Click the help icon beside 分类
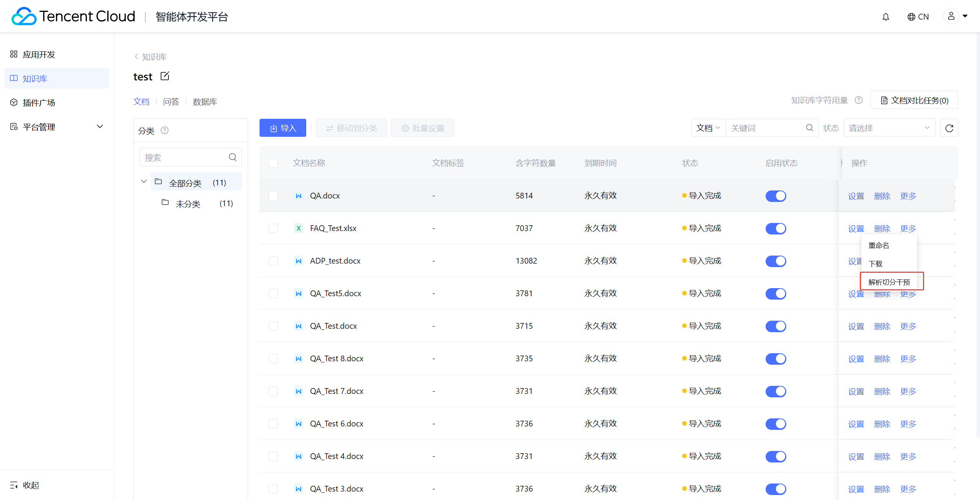Image resolution: width=980 pixels, height=500 pixels. tap(165, 130)
